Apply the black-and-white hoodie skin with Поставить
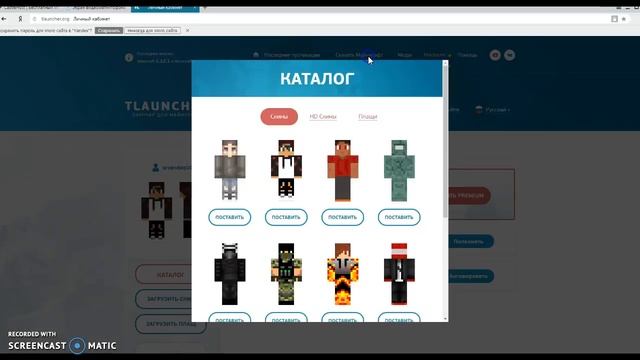The height and width of the screenshot is (360, 640). coord(286,217)
